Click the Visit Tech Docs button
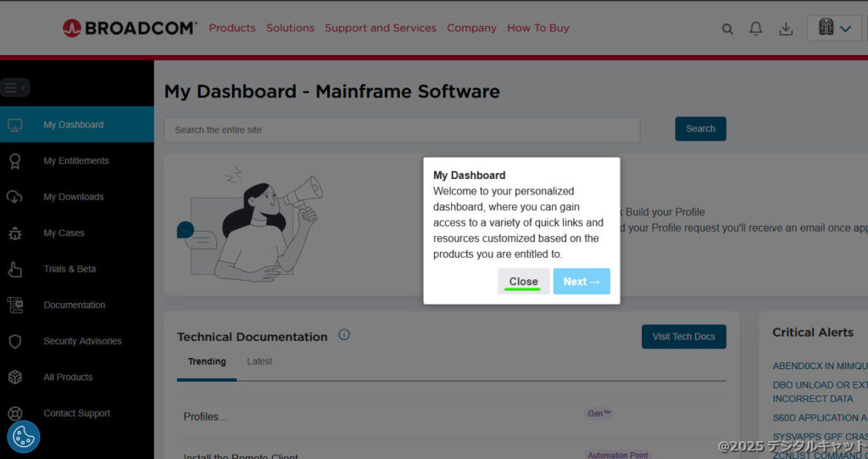The width and height of the screenshot is (868, 459). pos(683,337)
